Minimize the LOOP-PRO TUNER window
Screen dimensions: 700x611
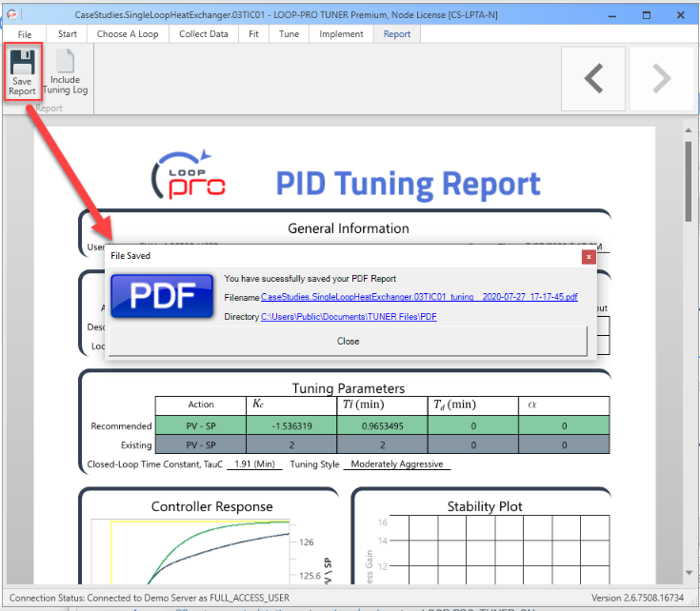click(x=612, y=15)
